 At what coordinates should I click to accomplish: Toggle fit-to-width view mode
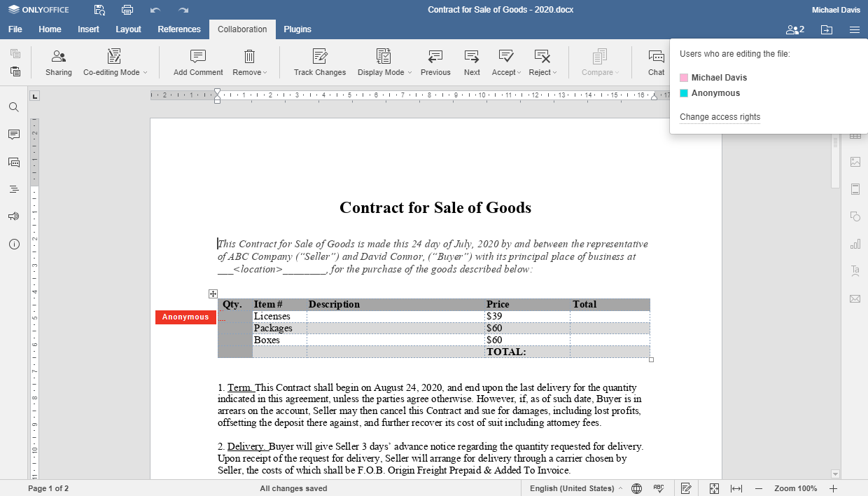(x=735, y=488)
